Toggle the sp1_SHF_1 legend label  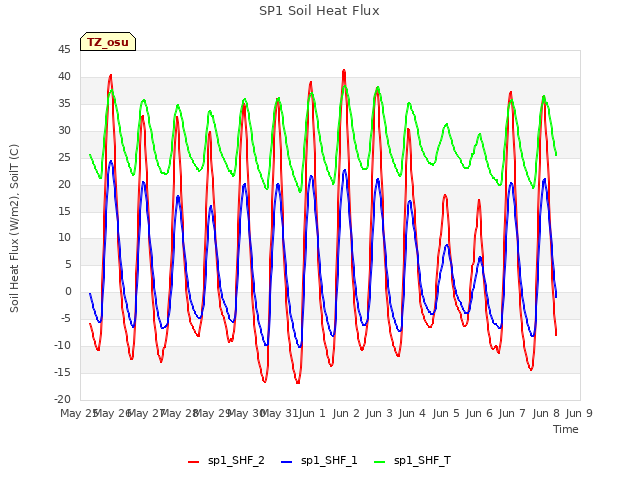(329, 460)
